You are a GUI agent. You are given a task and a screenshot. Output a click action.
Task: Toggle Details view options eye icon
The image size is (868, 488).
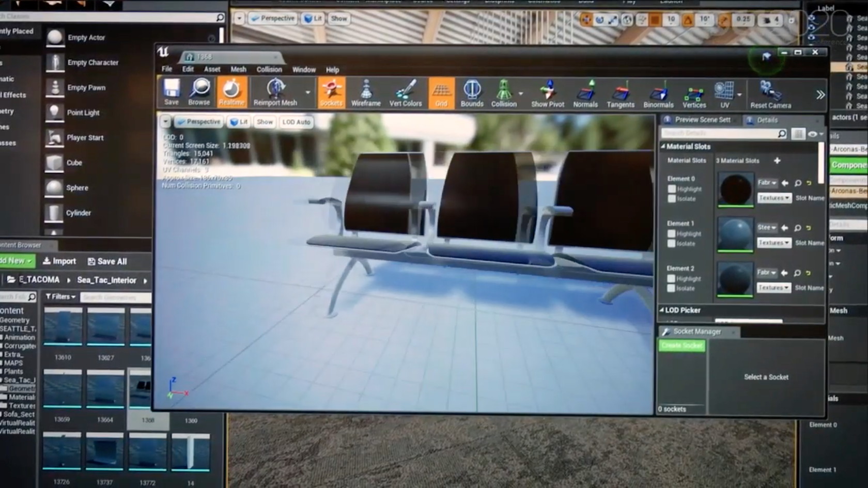[x=815, y=134]
